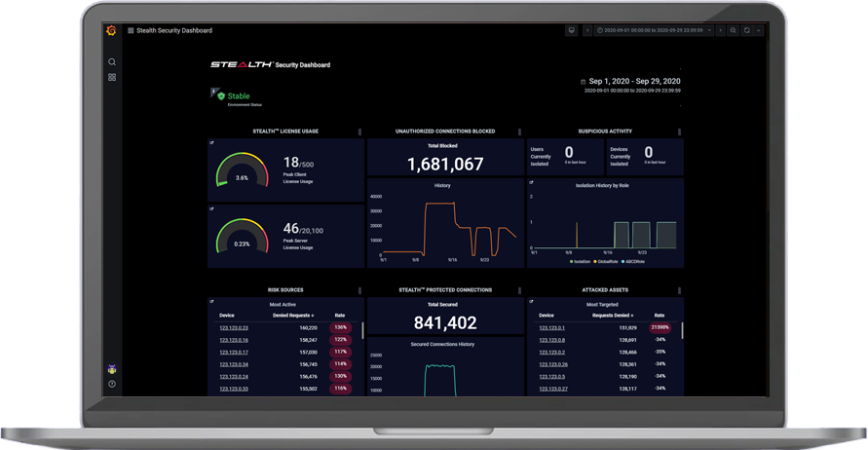Screen dimensions: 868x450
Task: Click the Stealth Security Dashboard title breadcrumb
Action: (x=175, y=30)
